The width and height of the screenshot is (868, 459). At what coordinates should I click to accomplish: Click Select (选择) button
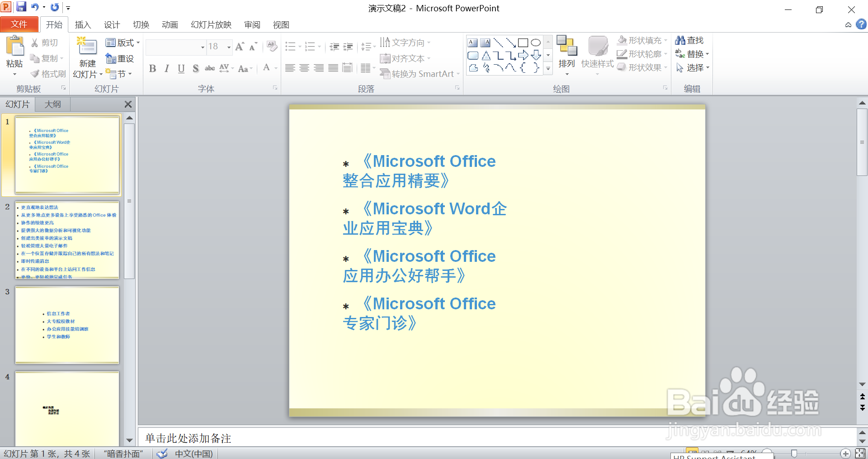pos(692,67)
